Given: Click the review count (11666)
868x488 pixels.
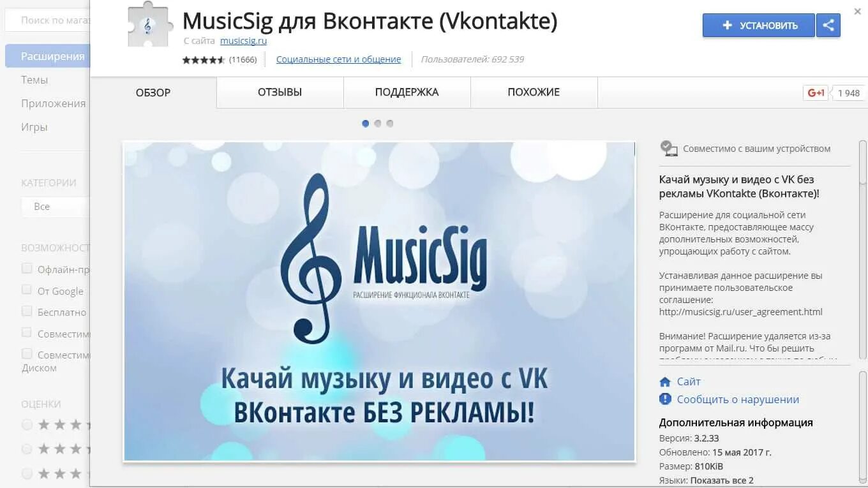Looking at the screenshot, I should point(243,59).
